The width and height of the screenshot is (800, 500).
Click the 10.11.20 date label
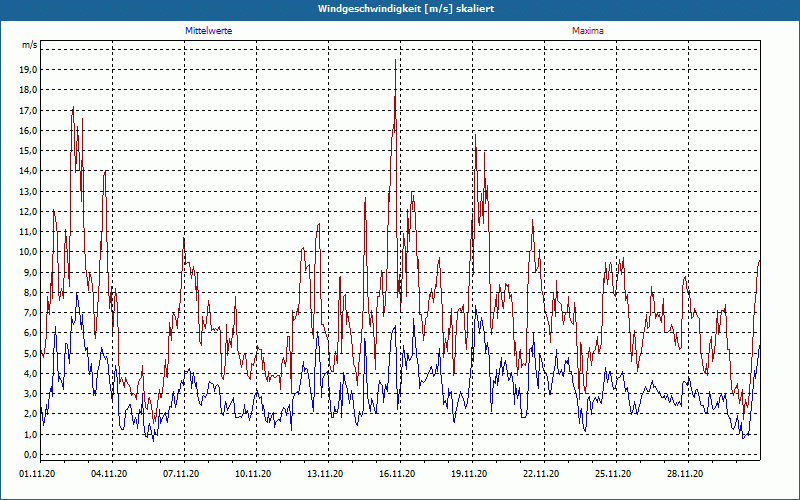click(x=253, y=474)
